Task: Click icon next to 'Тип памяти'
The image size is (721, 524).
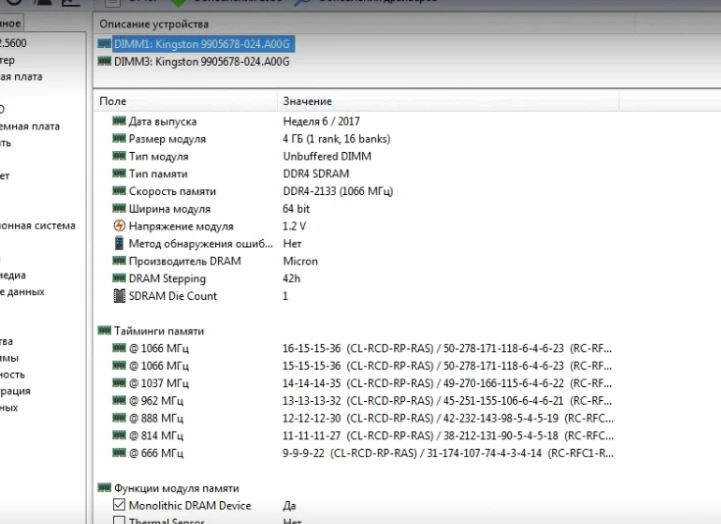Action: tap(119, 173)
